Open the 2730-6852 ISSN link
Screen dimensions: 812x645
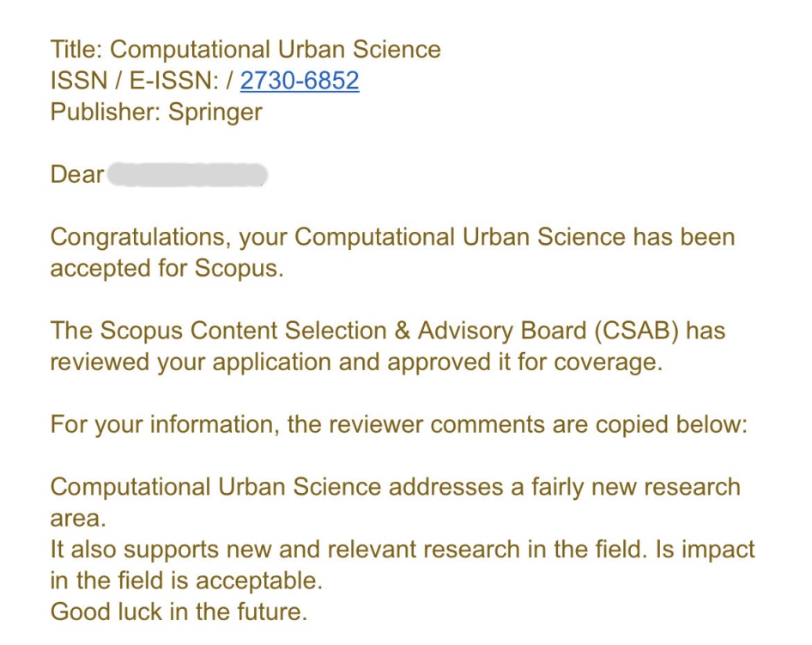pyautogui.click(x=300, y=81)
